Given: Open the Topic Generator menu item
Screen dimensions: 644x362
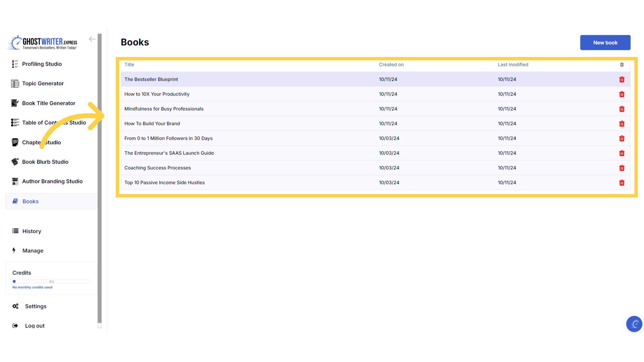Looking at the screenshot, I should pos(43,83).
